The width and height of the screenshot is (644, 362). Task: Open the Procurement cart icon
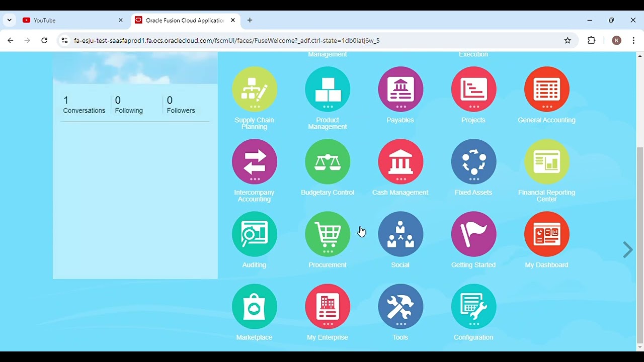pyautogui.click(x=328, y=234)
